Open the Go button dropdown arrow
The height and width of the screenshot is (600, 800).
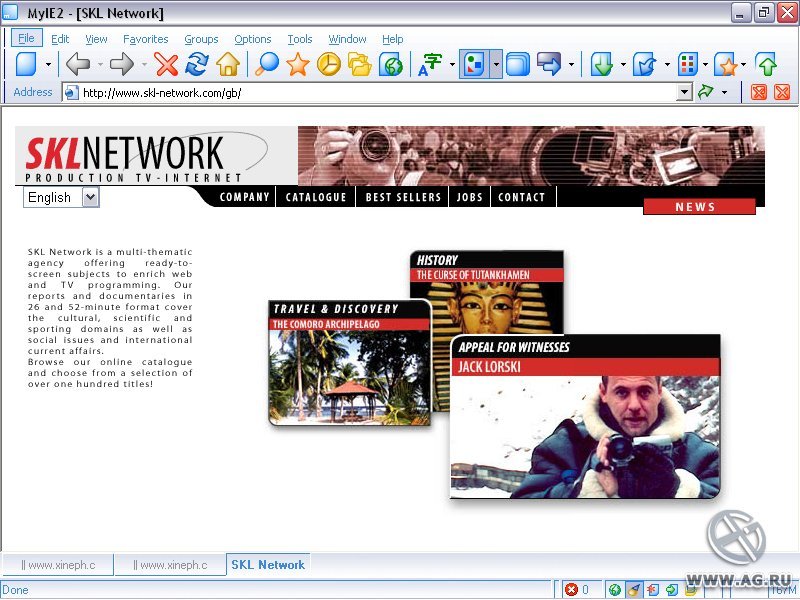(x=724, y=93)
